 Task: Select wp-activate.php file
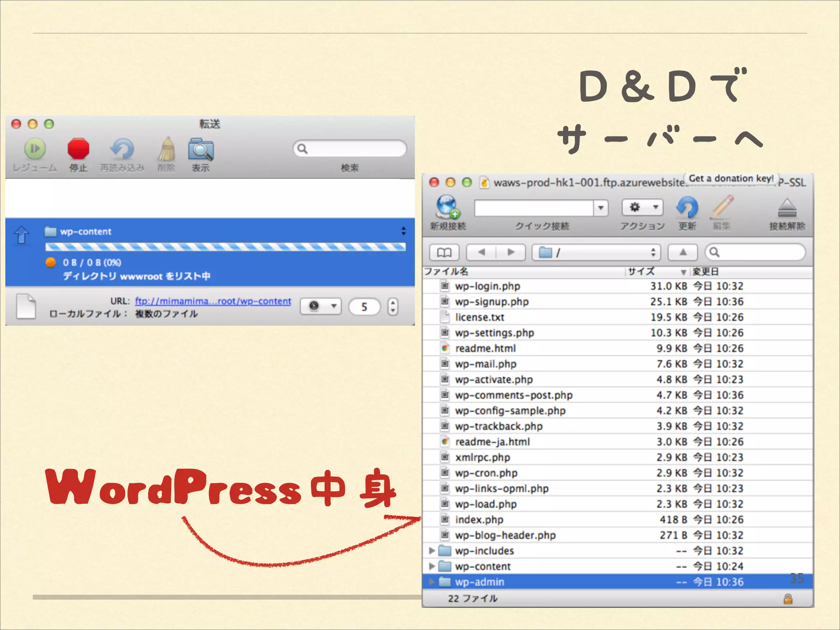point(618,379)
